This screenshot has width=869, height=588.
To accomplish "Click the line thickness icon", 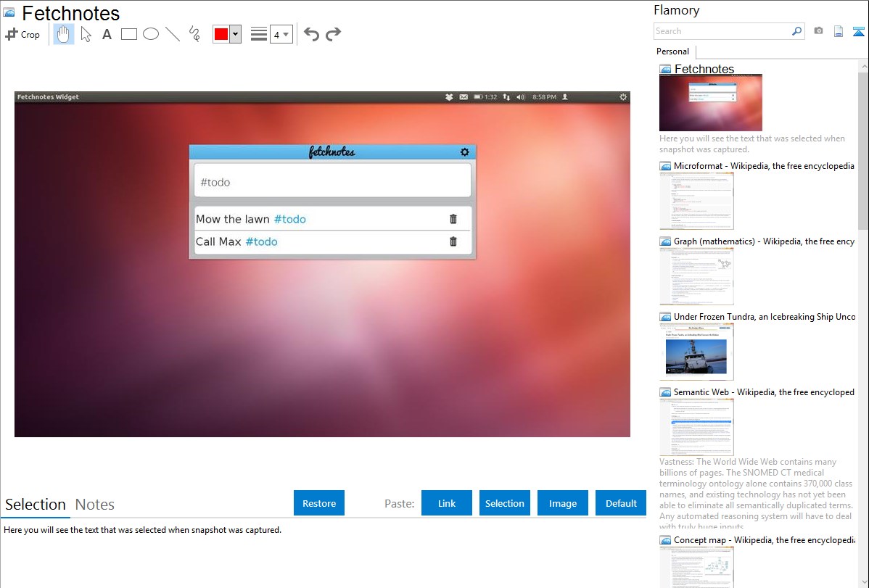I will click(x=258, y=34).
